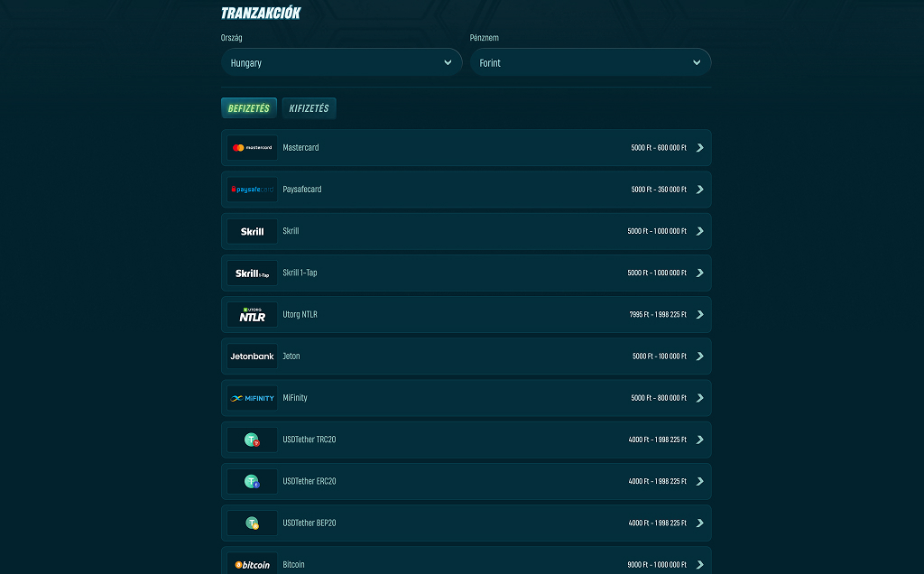Click the MiFinity logo icon

pos(253,398)
